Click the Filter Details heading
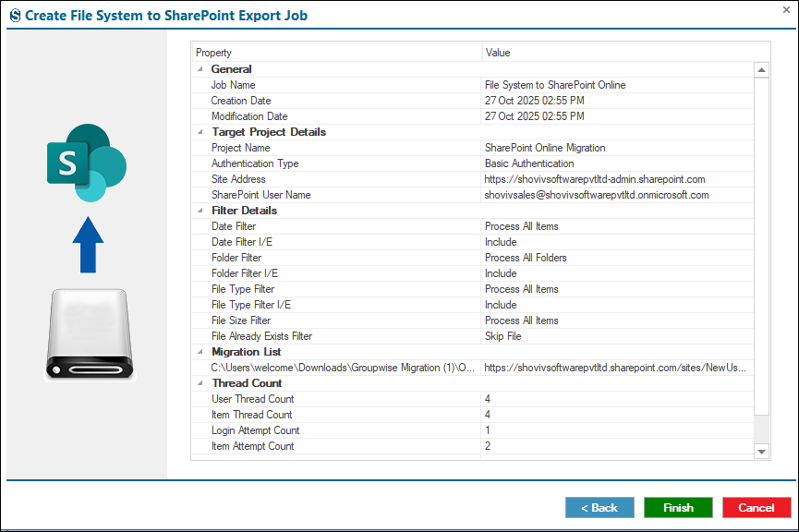Image resolution: width=799 pixels, height=532 pixels. tap(244, 211)
